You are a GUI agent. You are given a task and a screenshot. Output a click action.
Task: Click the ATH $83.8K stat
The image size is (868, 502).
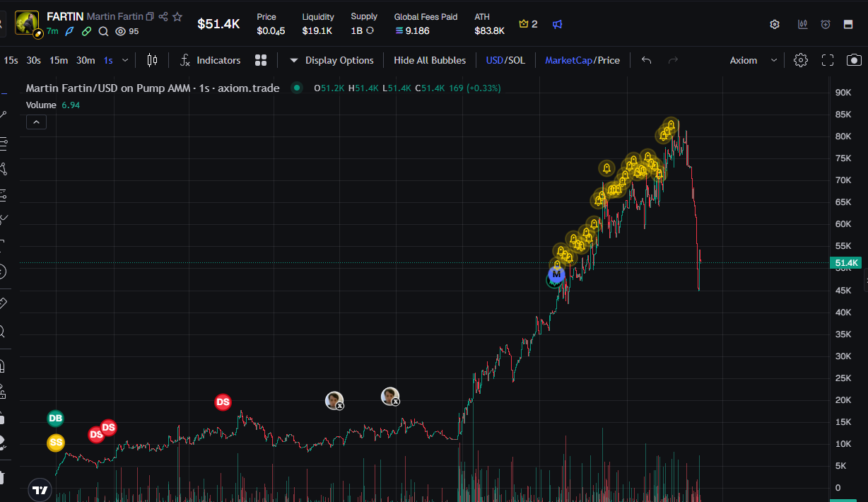point(489,24)
